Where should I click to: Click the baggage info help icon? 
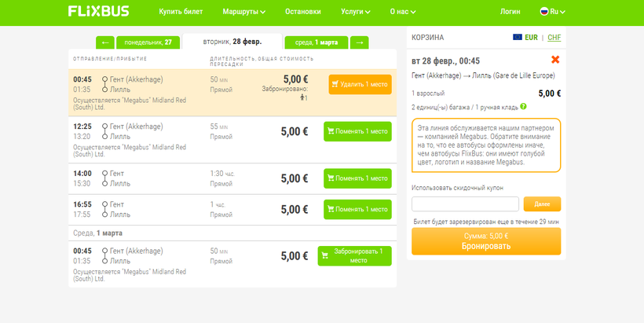click(x=523, y=106)
